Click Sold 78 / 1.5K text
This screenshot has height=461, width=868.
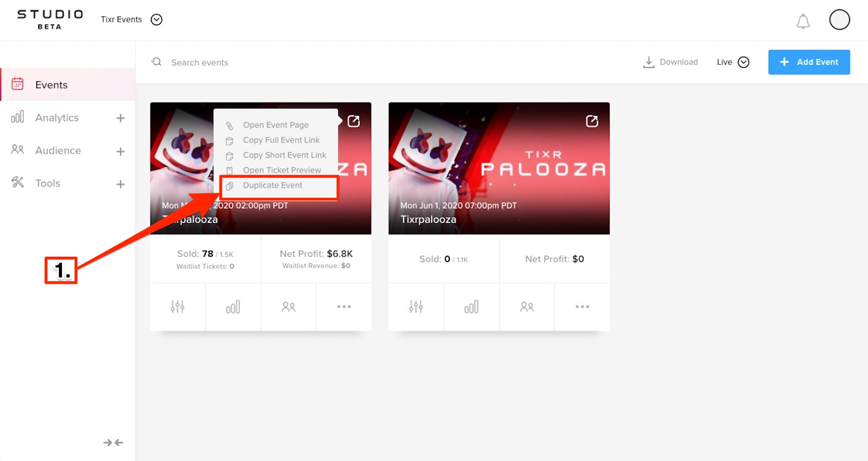(x=205, y=254)
